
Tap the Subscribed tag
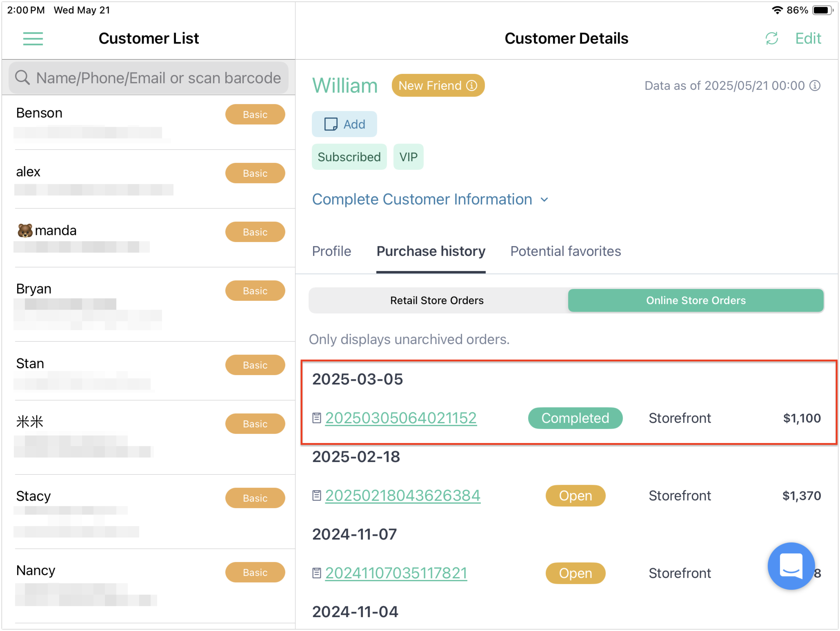click(x=349, y=157)
